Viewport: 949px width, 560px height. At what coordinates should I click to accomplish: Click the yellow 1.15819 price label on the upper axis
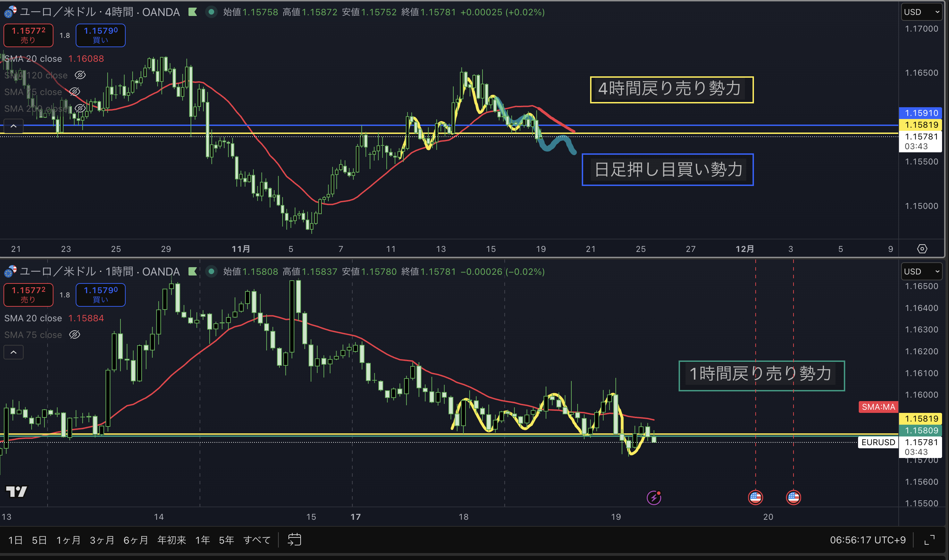(x=921, y=125)
